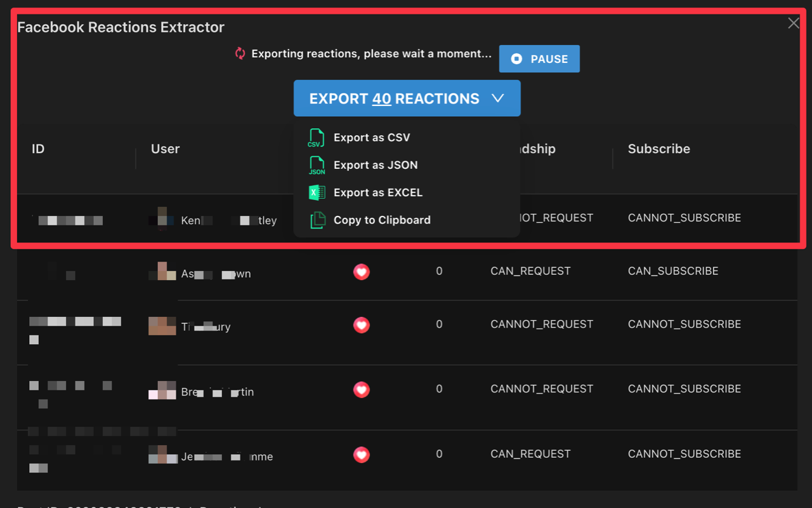The image size is (812, 508).
Task: Click the user name Ti…ury
Action: (206, 328)
